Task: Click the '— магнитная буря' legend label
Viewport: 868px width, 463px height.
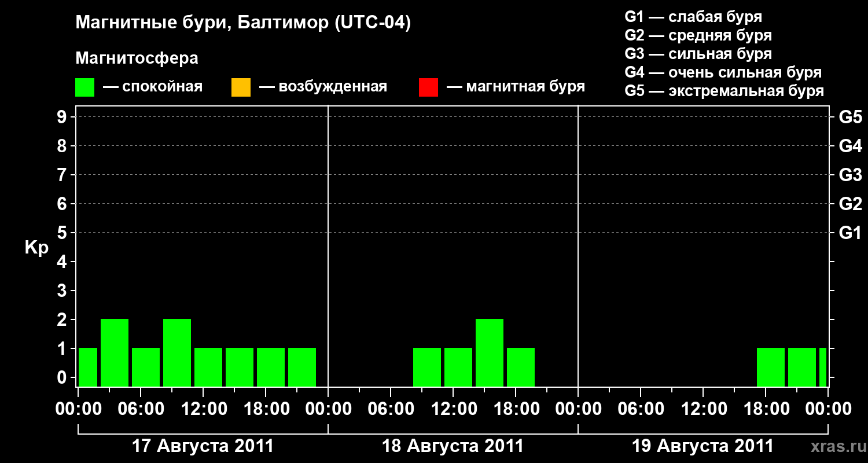Action: (x=516, y=87)
